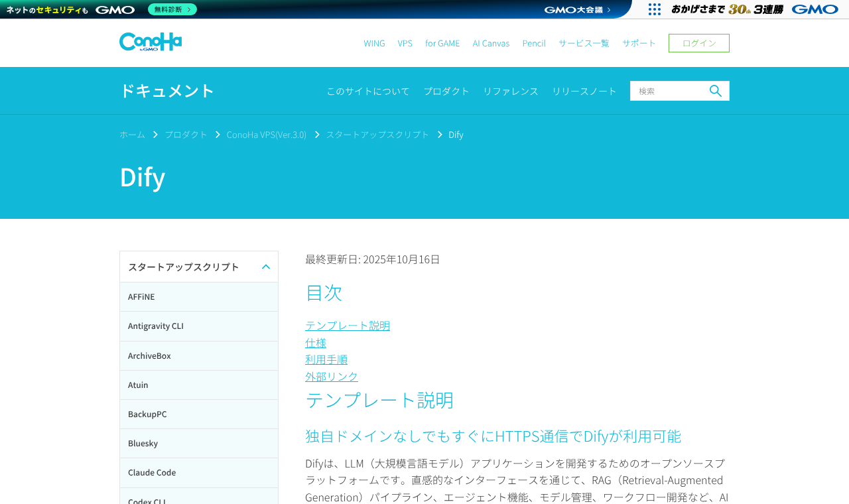Screen dimensions: 849x504
Task: Click the GMO logo at far right
Action: (815, 9)
